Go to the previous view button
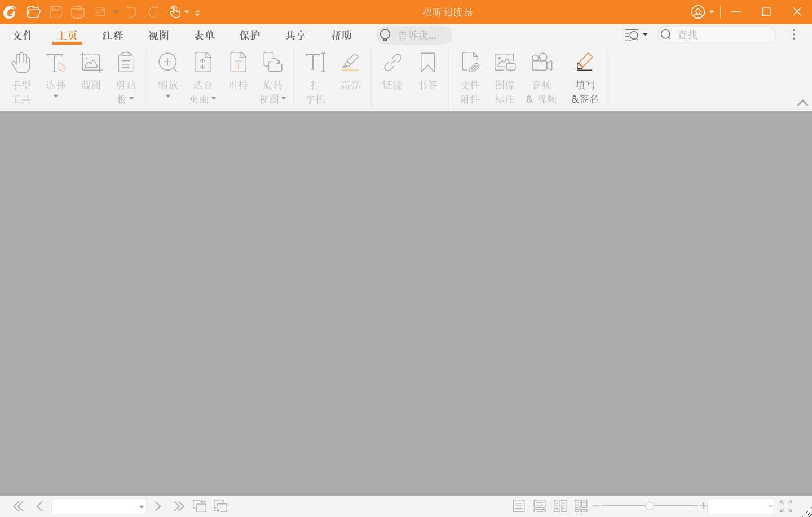812x517 pixels. click(200, 506)
